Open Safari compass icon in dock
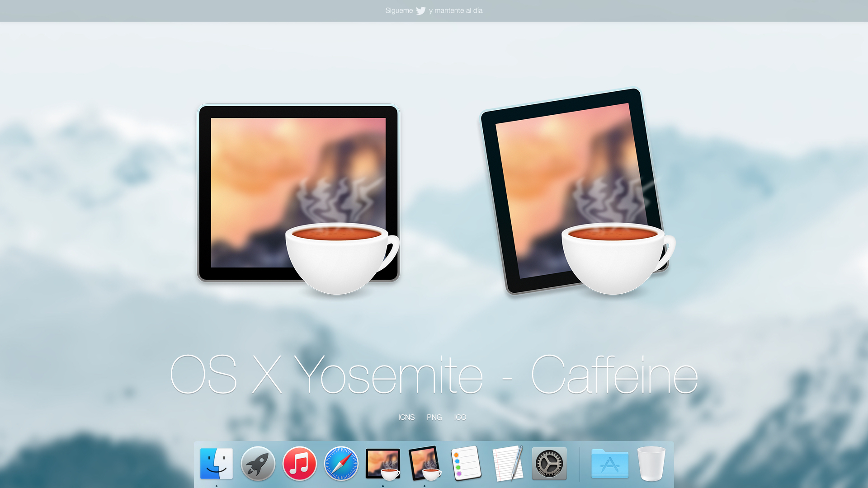Viewport: 868px width, 488px height. pyautogui.click(x=341, y=464)
